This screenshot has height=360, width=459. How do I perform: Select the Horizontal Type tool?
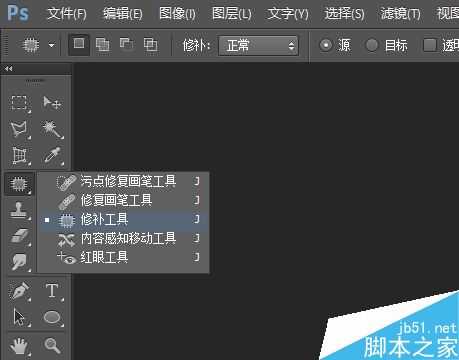coord(52,291)
